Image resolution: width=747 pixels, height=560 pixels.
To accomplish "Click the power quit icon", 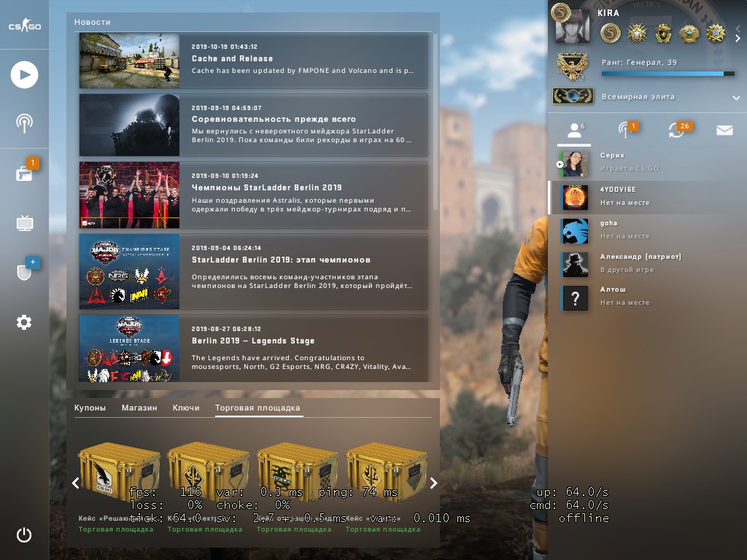I will click(x=24, y=535).
